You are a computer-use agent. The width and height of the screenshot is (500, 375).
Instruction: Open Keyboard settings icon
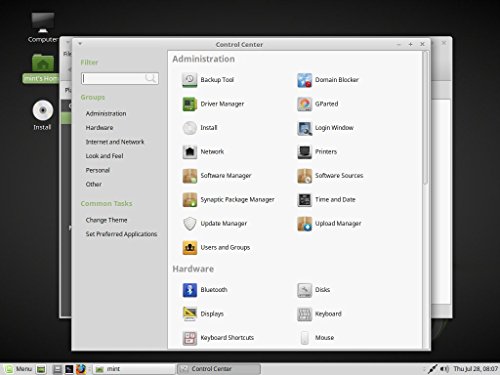[304, 314]
